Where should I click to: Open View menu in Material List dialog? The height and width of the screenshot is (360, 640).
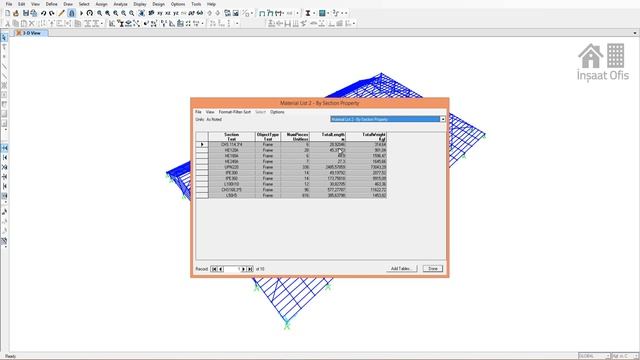[210, 112]
